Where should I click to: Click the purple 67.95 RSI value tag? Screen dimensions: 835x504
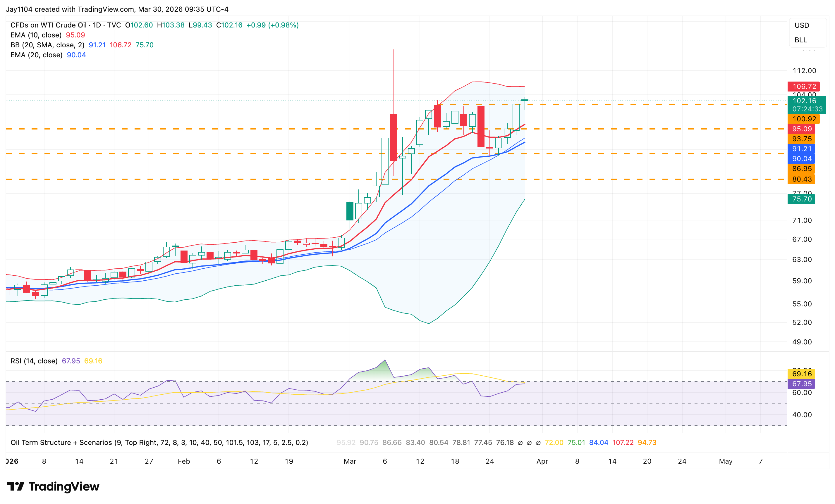[801, 384]
